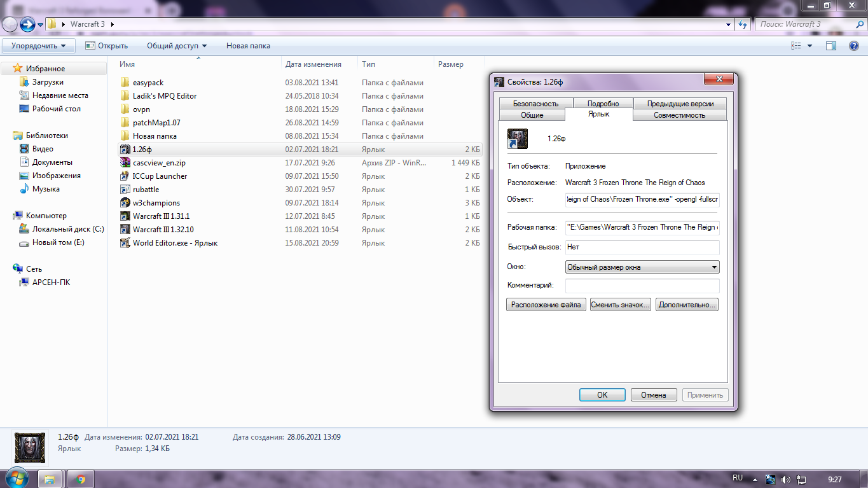Image resolution: width=868 pixels, height=488 pixels.
Task: Cancel the dialog with Отмена
Action: click(x=654, y=395)
